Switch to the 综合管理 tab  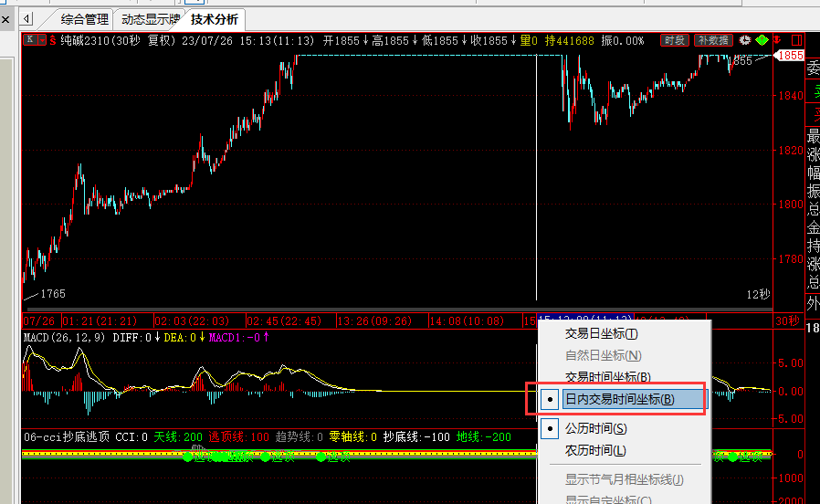coord(84,20)
